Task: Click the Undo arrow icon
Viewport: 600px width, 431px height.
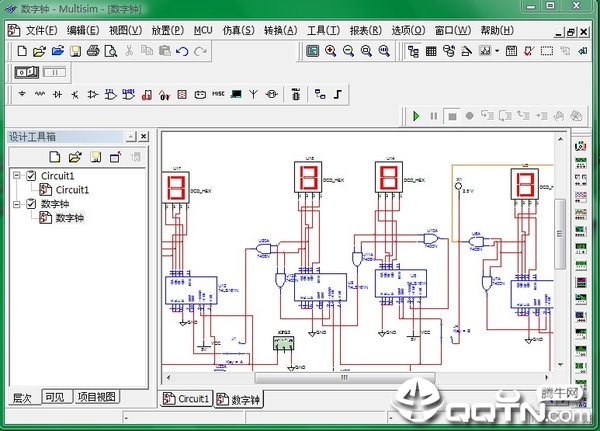Action: 182,51
